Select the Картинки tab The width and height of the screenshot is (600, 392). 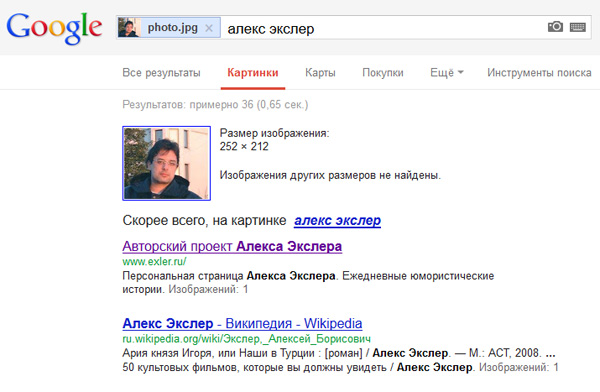tap(253, 73)
